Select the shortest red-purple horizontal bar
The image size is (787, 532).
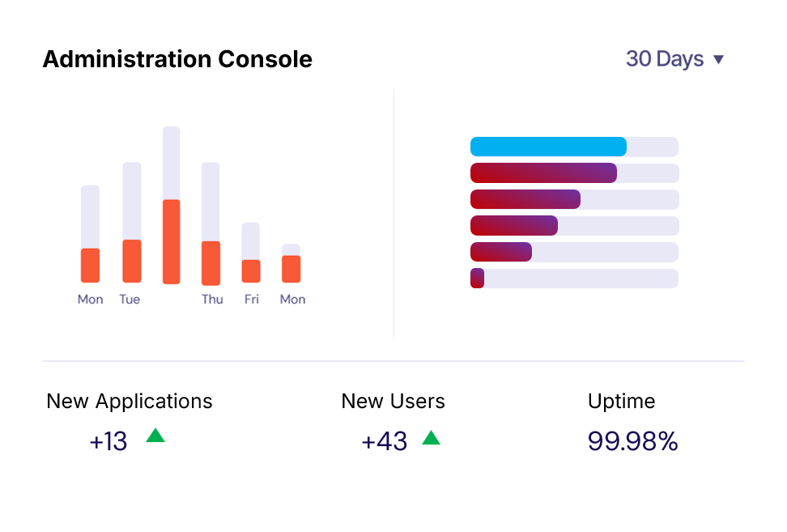click(x=478, y=279)
